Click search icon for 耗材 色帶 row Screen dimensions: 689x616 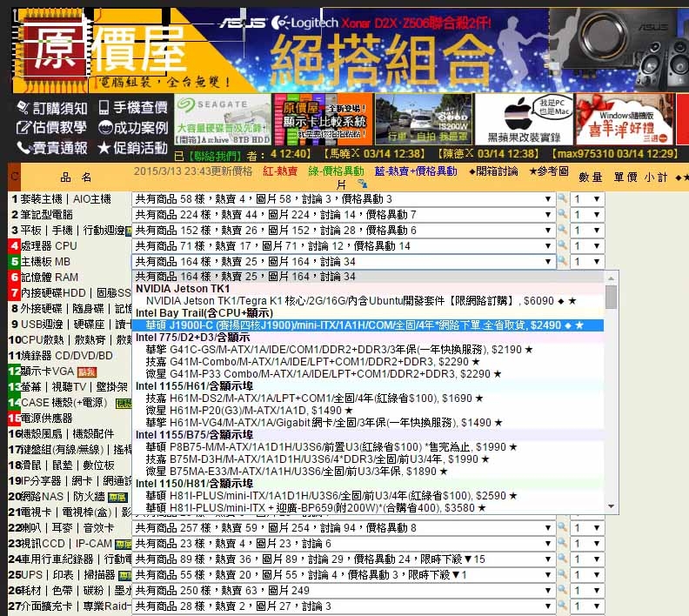tap(563, 590)
